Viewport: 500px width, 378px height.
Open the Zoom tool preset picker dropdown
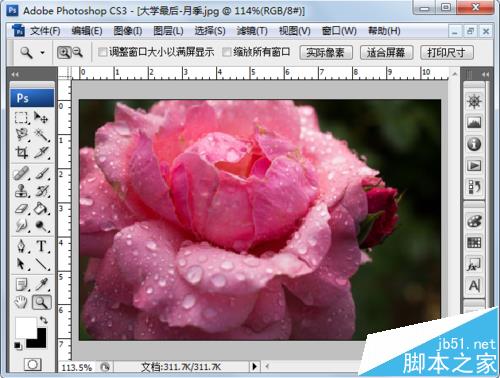coord(42,53)
